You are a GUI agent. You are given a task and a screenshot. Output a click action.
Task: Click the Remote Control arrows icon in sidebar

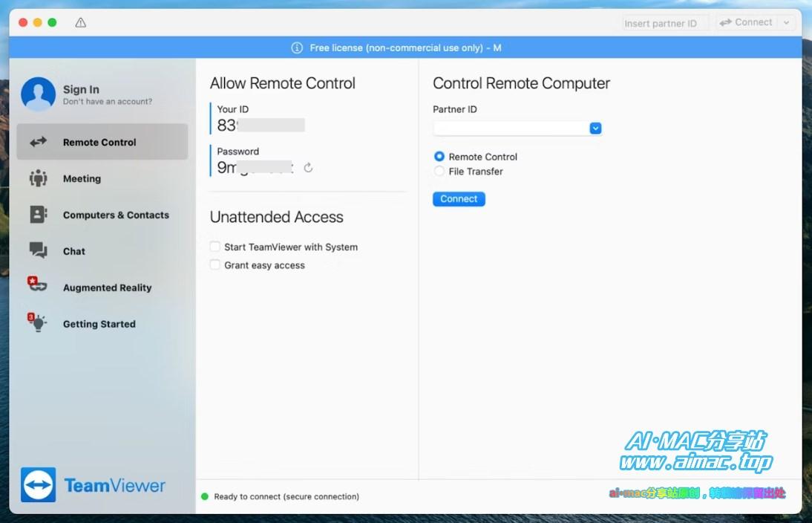39,141
